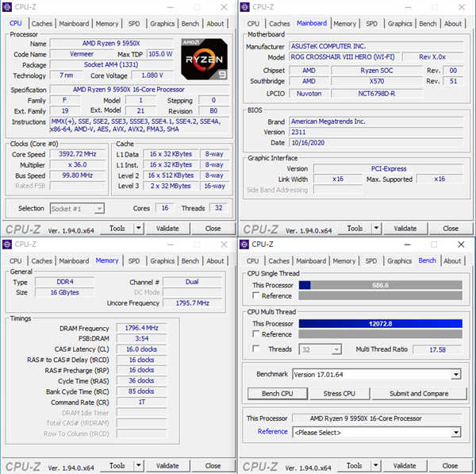Open the Caches tab in the Memory window

(41, 261)
